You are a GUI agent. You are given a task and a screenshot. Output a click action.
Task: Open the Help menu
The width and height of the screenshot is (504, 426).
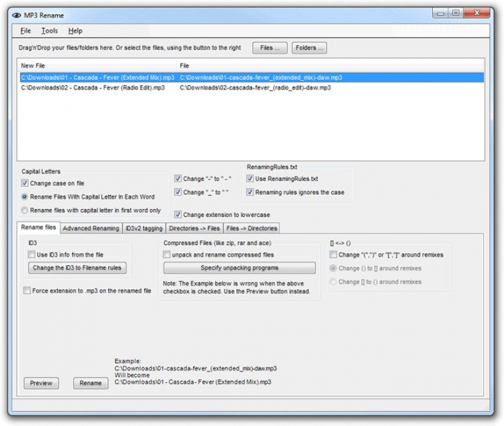click(x=75, y=31)
